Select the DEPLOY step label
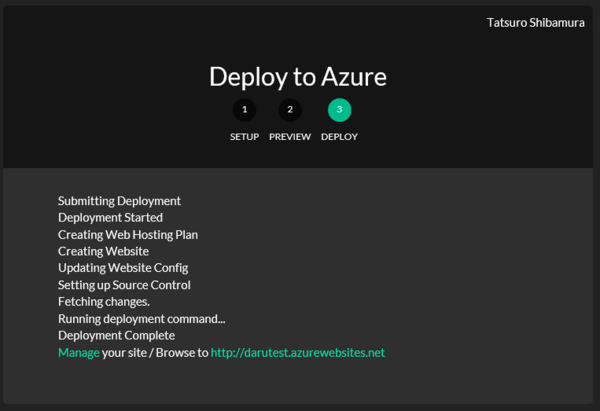Viewport: 600px width, 411px height. coord(339,137)
